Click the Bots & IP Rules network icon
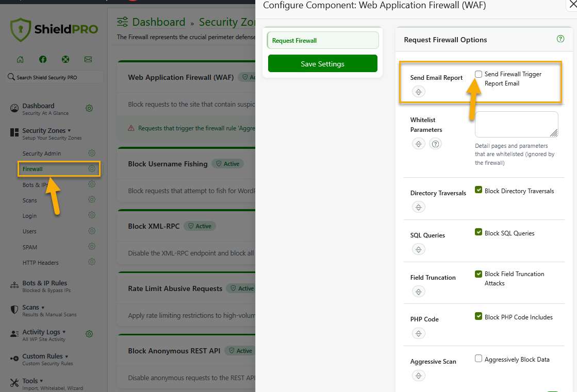577x392 pixels. [x=14, y=285]
